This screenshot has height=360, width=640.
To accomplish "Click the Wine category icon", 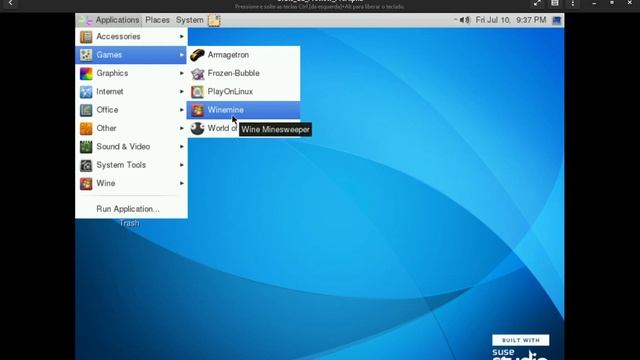I will [x=86, y=184].
